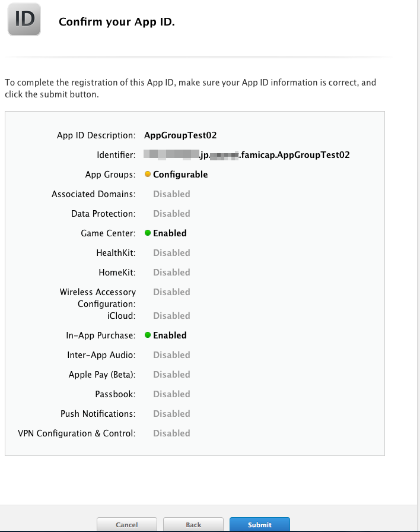Click the 'Wireless Accessory Configuration:' label

tap(98, 298)
